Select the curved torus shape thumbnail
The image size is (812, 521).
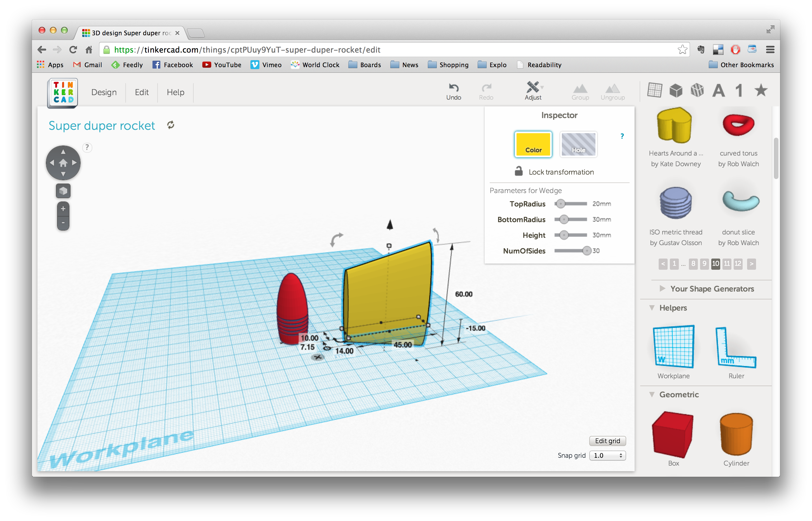[x=738, y=125]
